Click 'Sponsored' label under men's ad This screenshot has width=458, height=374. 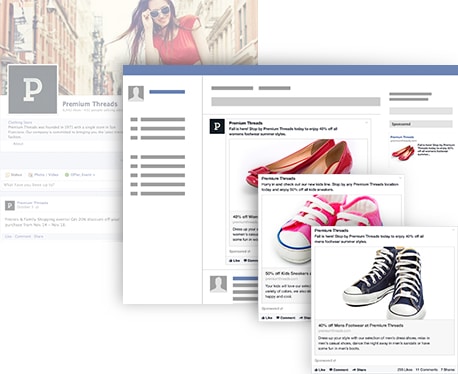325,360
